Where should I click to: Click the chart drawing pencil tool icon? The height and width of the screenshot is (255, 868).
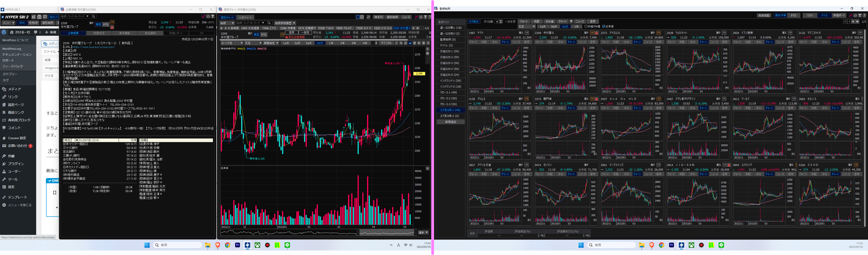point(397,43)
